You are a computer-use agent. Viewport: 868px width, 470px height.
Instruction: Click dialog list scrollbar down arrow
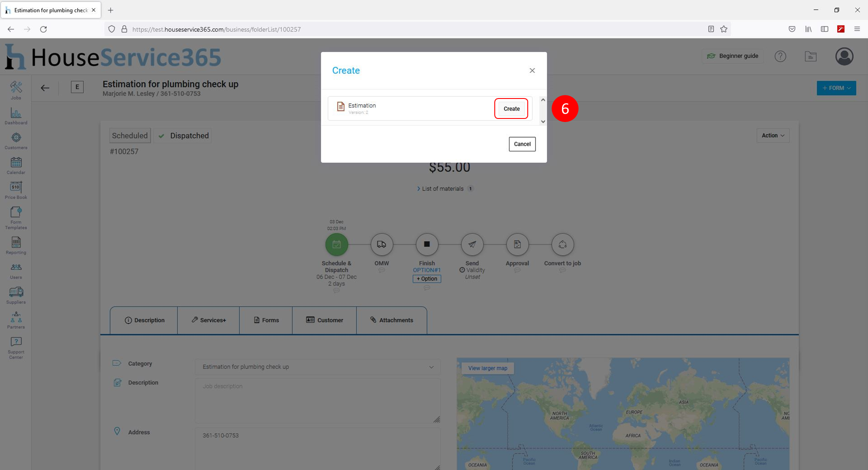(x=543, y=122)
